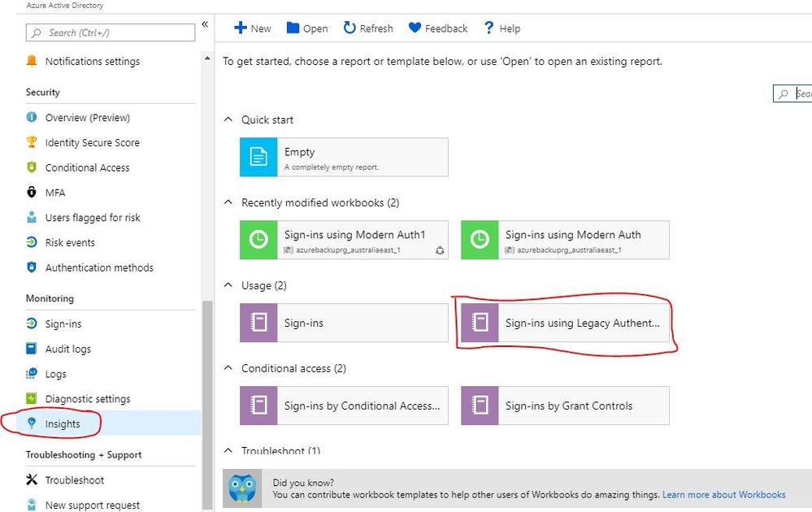Select Refresh in the toolbar
The image size is (812, 512).
[x=368, y=28]
